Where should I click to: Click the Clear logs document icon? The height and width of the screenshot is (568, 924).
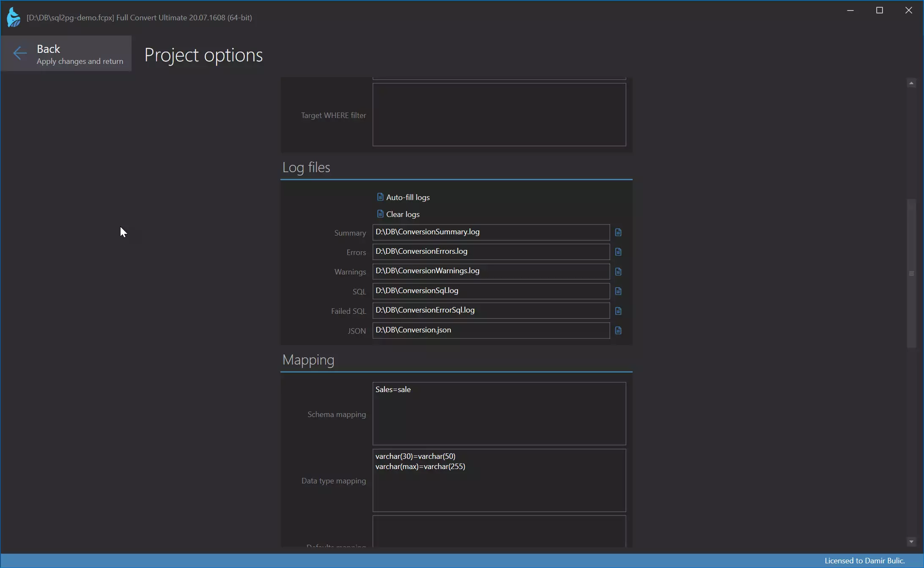tap(379, 214)
